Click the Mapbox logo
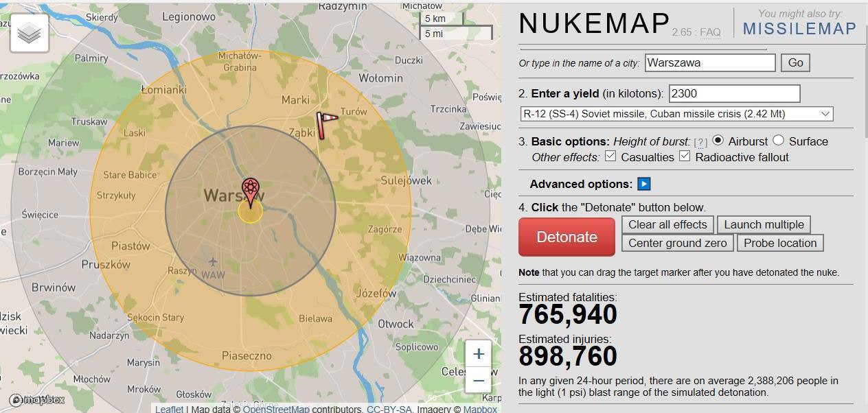This screenshot has height=413, width=868. (x=37, y=399)
